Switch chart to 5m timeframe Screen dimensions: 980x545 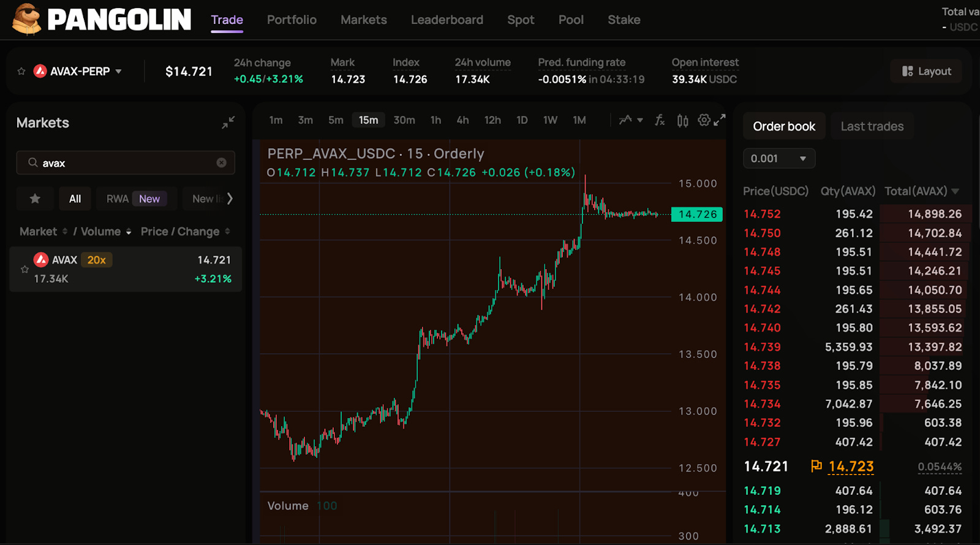(x=336, y=120)
